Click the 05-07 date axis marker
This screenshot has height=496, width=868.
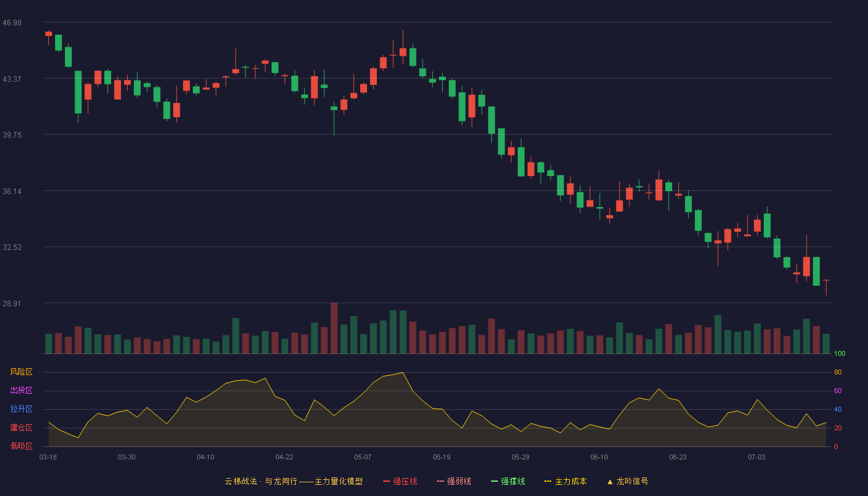click(363, 457)
